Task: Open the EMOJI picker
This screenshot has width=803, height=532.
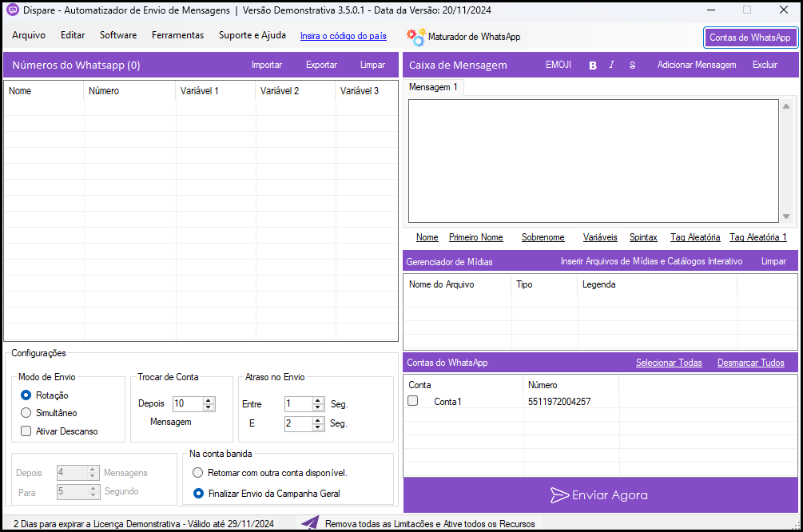Action: [x=559, y=65]
